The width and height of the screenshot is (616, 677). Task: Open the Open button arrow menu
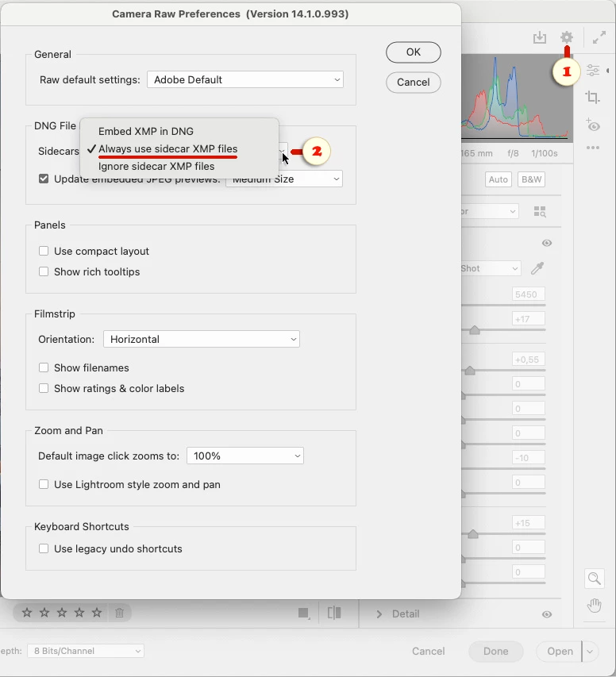click(590, 651)
